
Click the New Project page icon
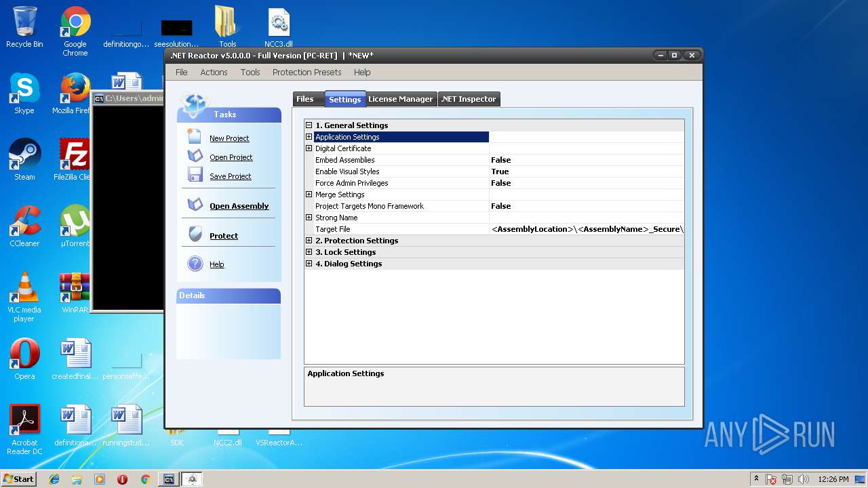[x=195, y=138]
